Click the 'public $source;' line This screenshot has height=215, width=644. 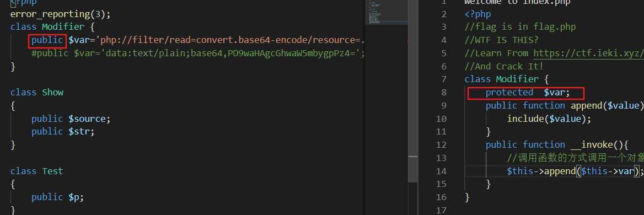pyautogui.click(x=71, y=119)
